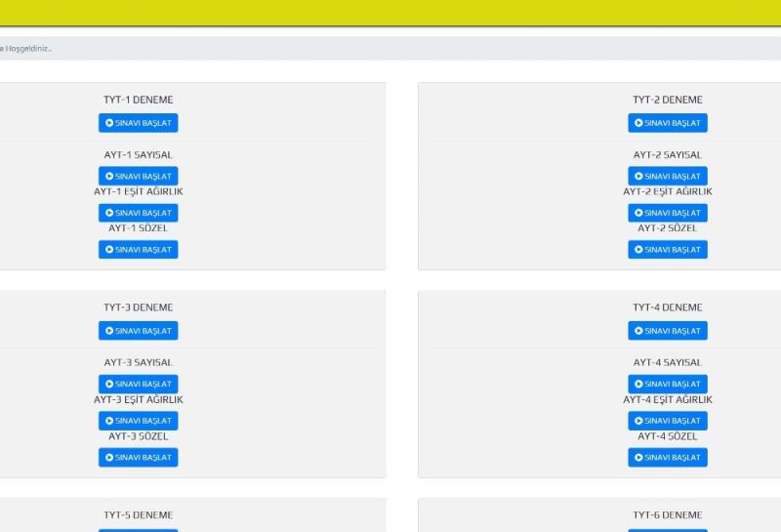Select play icon under TYT-4 DENEME
Image resolution: width=781 pixels, height=532 pixels.
638,331
